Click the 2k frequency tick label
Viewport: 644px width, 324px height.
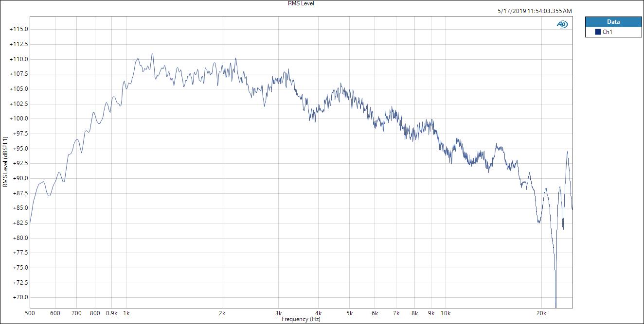[222, 313]
